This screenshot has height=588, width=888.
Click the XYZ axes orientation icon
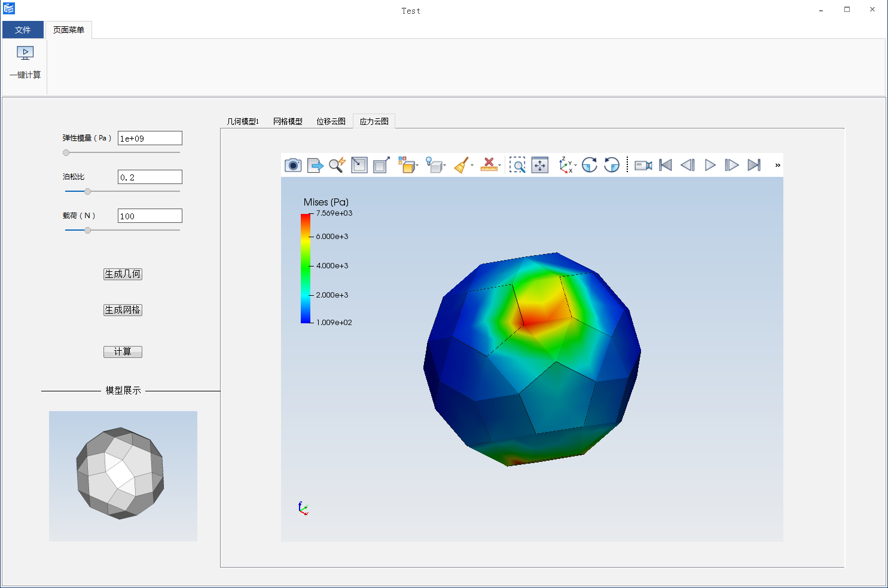click(565, 165)
